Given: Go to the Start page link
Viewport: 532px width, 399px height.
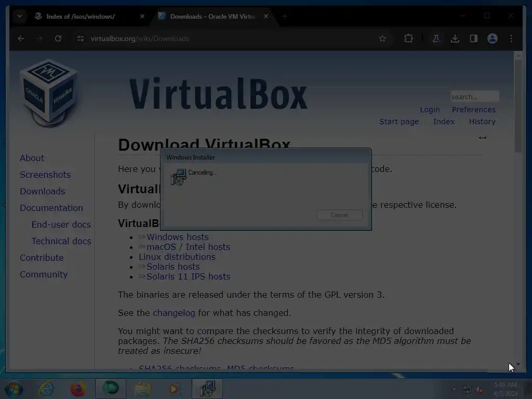Looking at the screenshot, I should point(399,122).
